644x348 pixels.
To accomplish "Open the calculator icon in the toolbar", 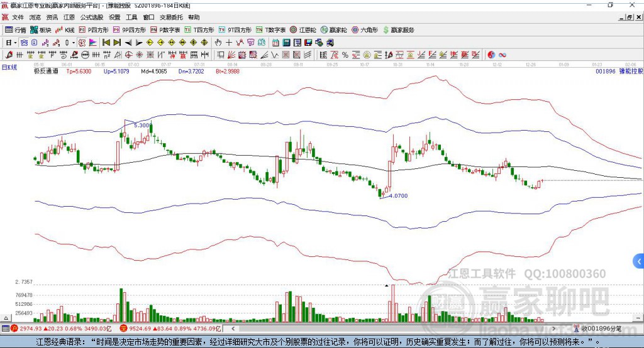I will click(x=287, y=43).
